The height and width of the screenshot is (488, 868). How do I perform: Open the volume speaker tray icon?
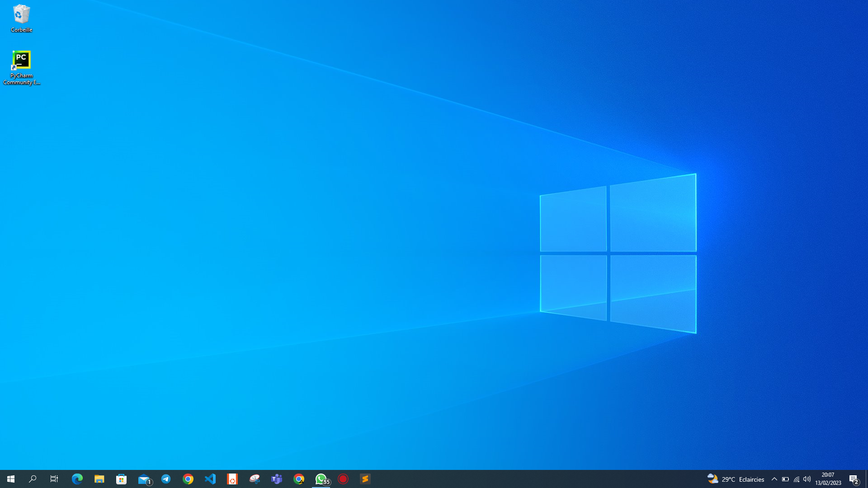807,479
